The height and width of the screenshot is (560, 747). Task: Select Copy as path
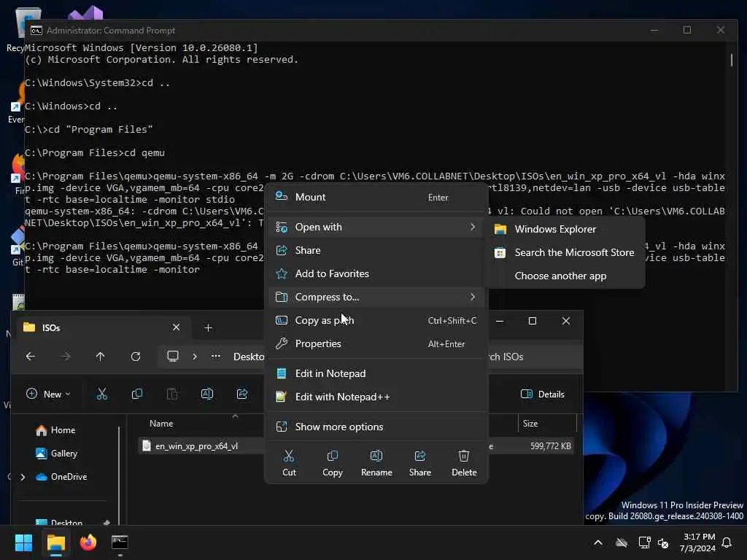[376, 321]
